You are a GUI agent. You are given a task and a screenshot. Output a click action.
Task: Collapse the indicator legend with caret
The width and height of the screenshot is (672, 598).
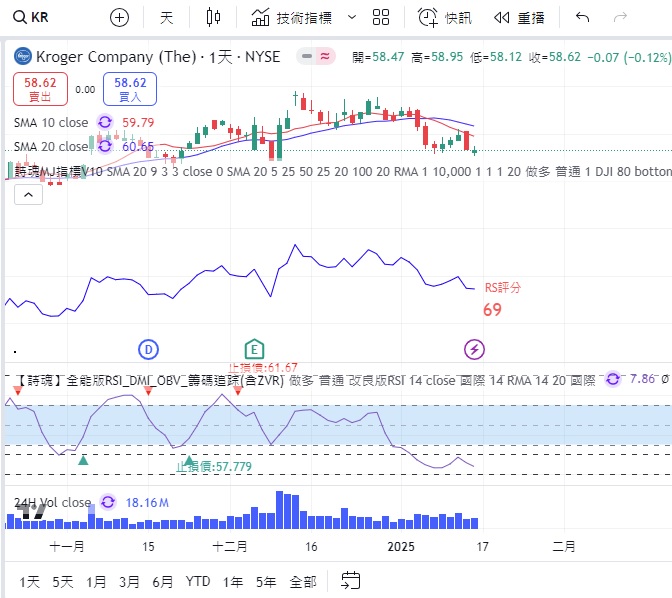[x=28, y=195]
